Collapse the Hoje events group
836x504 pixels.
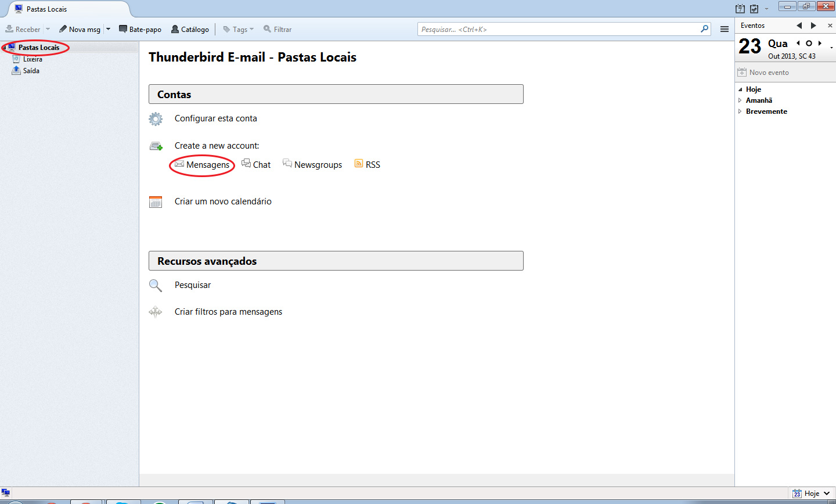(x=740, y=89)
